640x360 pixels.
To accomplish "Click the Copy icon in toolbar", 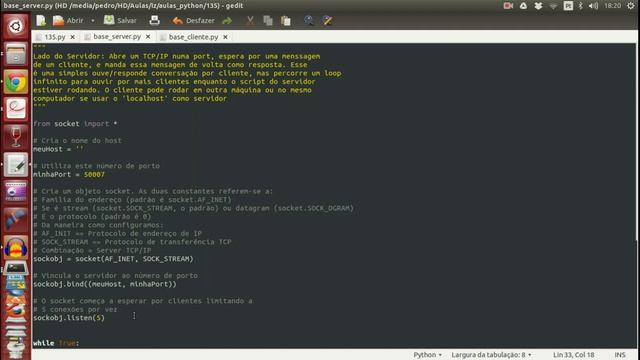I will tap(268, 20).
